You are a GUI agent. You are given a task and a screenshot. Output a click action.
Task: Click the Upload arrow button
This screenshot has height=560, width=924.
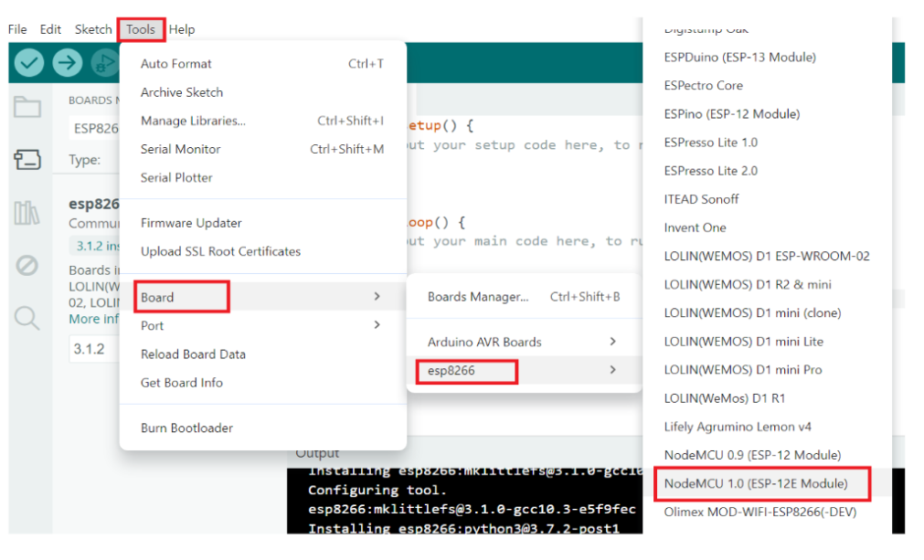click(x=68, y=62)
